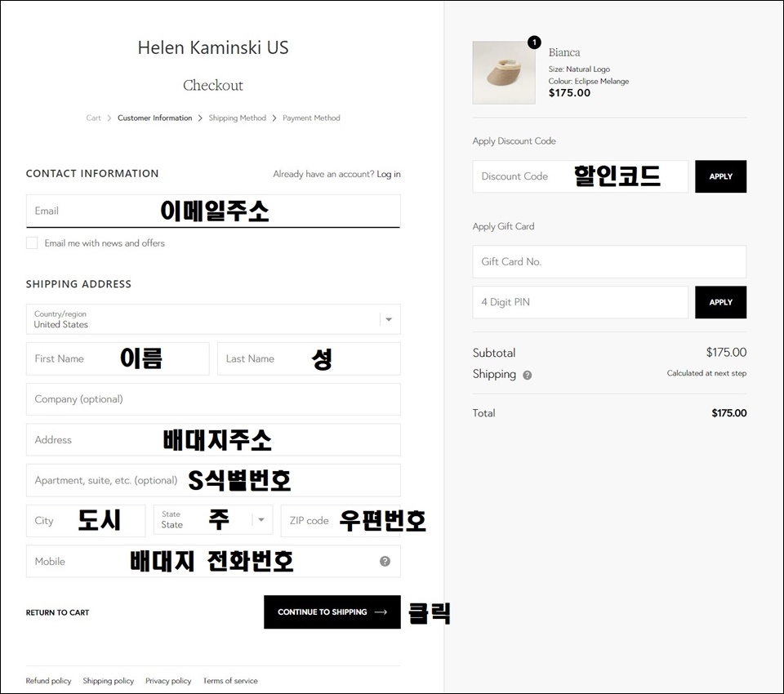The image size is (784, 694).
Task: Click CONTINUE TO SHIPPING button
Action: [332, 612]
